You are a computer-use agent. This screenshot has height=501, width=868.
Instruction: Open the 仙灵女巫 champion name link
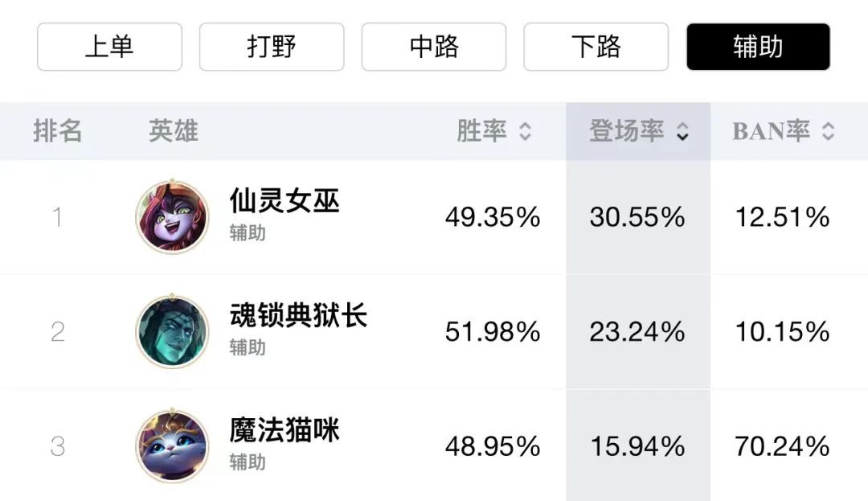pyautogui.click(x=285, y=201)
